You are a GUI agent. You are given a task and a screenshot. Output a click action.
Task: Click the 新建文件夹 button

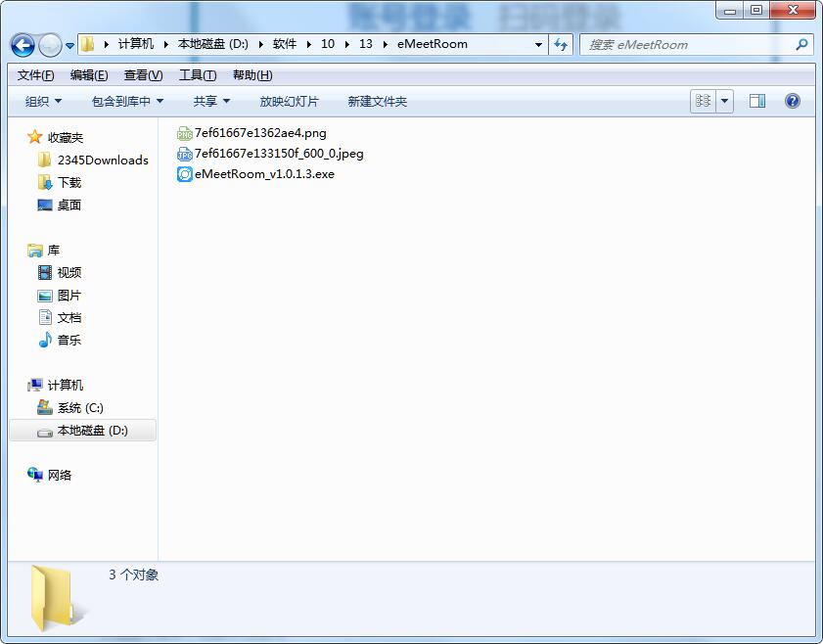pos(377,101)
